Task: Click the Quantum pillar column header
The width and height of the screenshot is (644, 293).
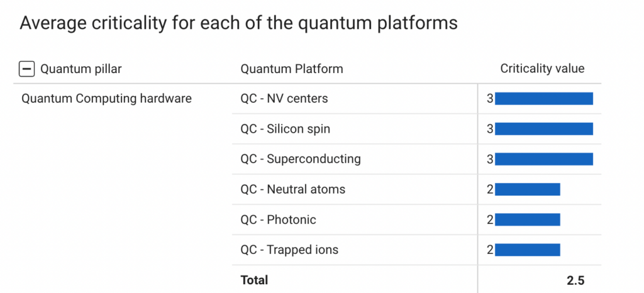Action: coord(81,69)
